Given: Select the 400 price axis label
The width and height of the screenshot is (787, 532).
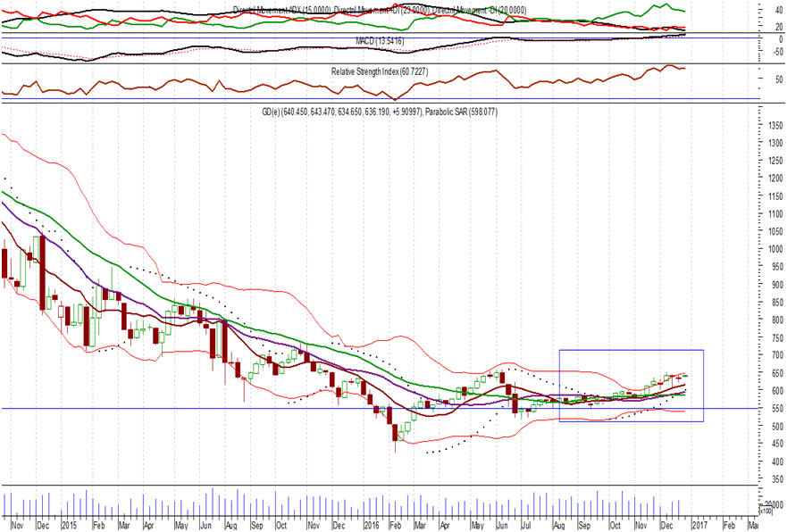Looking at the screenshot, I should coord(777,461).
